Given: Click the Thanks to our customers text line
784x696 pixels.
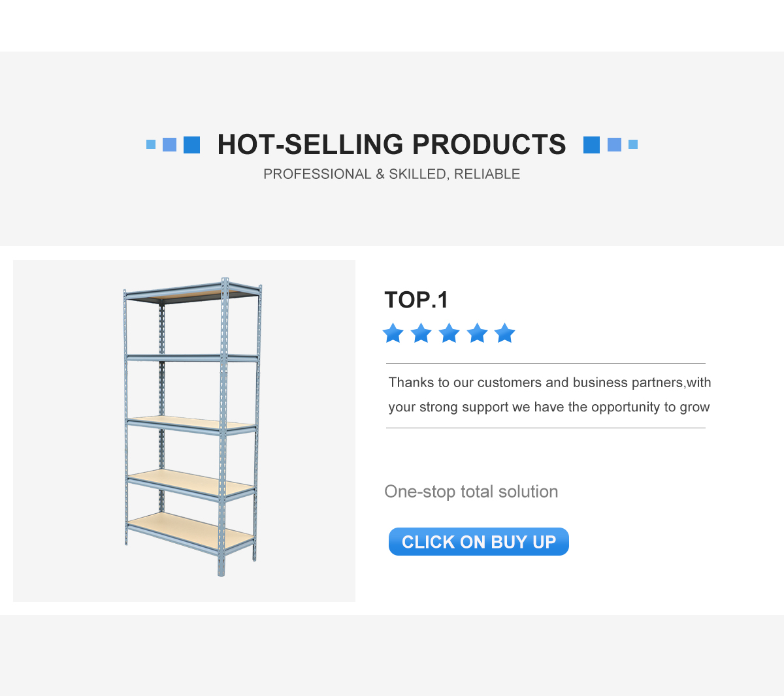Looking at the screenshot, I should coord(549,383).
